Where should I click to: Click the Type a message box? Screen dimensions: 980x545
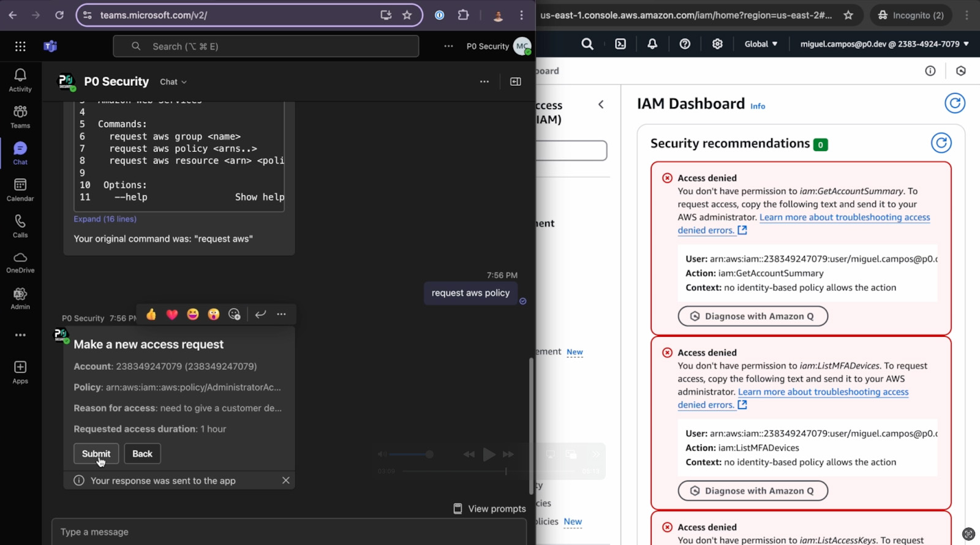pos(289,532)
